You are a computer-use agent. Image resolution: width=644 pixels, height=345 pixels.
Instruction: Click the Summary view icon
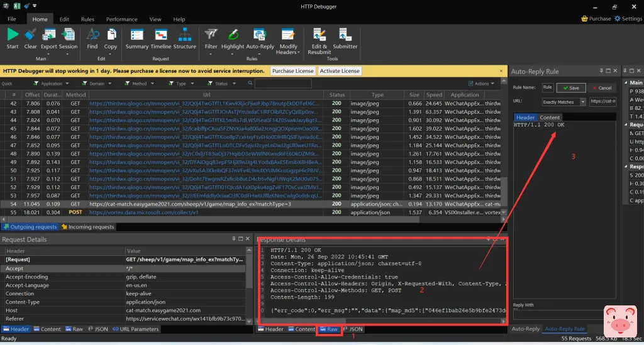[137, 35]
